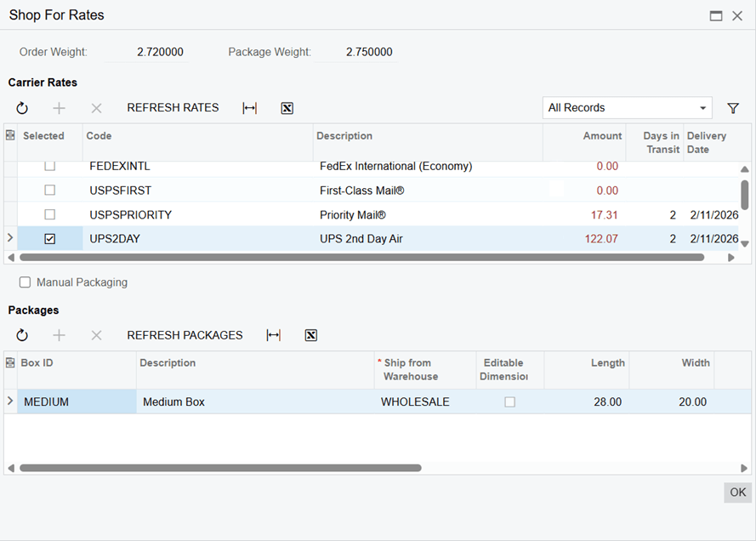
Task: Click OK to confirm rate selection
Action: (x=736, y=493)
